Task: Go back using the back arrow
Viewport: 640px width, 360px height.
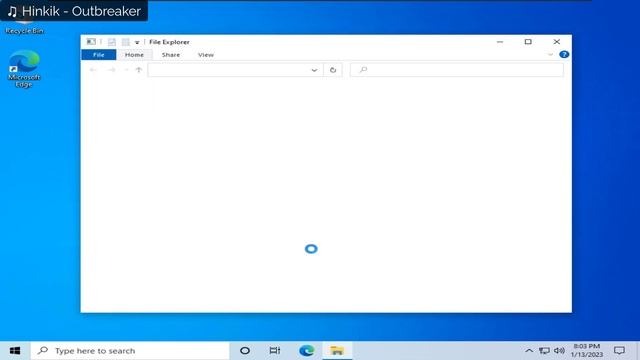Action: (x=93, y=70)
